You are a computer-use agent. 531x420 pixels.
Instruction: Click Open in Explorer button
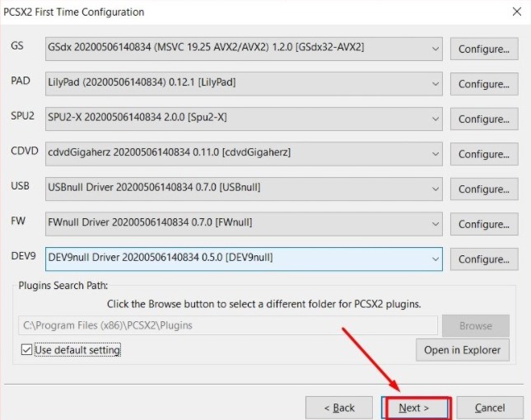(462, 350)
